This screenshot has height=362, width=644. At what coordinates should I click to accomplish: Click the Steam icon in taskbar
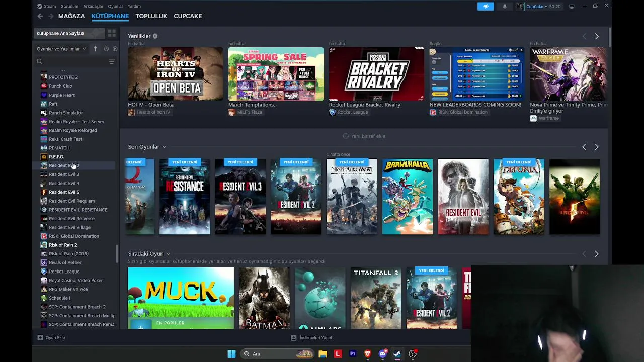397,354
